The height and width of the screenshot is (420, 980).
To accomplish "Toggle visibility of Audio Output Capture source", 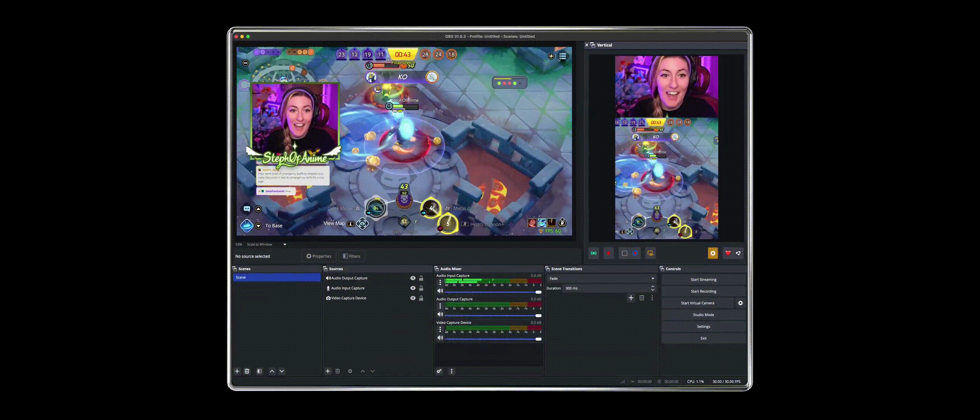I will point(413,278).
